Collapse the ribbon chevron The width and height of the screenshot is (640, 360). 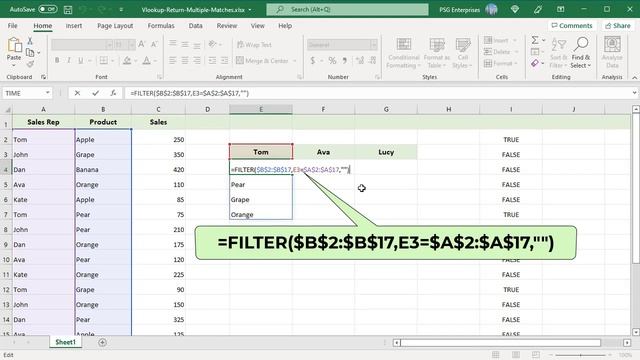[x=634, y=77]
